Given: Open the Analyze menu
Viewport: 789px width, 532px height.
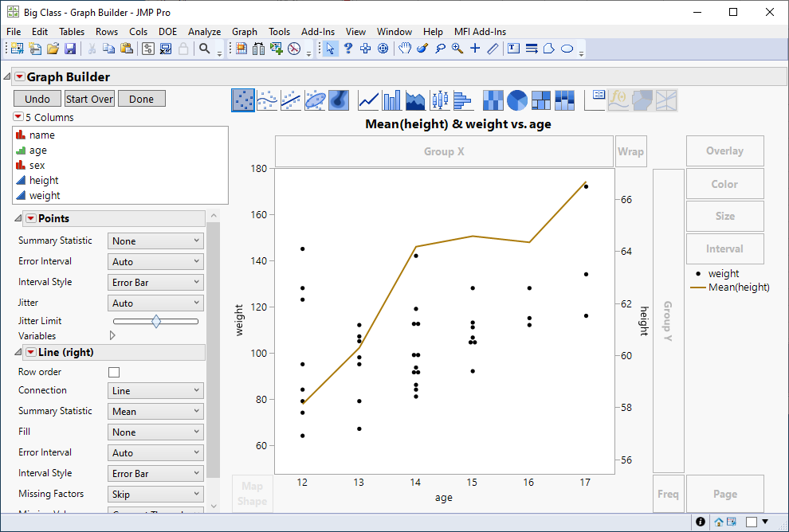Looking at the screenshot, I should (x=204, y=32).
